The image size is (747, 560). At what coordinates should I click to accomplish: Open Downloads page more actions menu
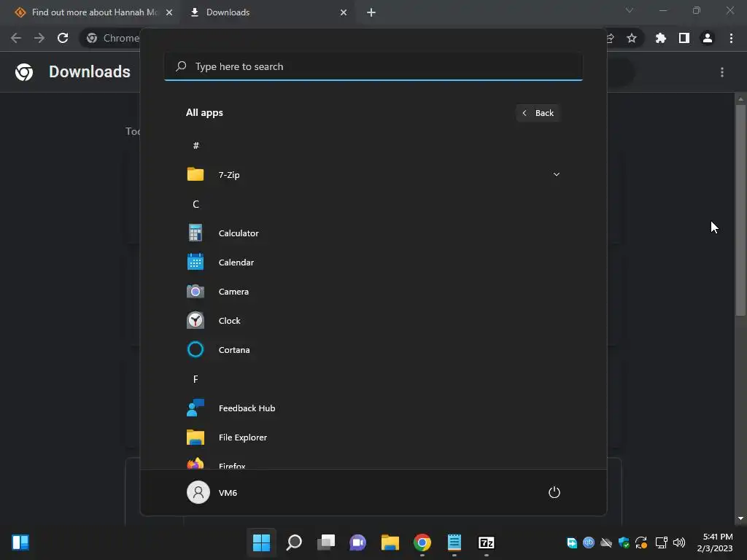(722, 72)
